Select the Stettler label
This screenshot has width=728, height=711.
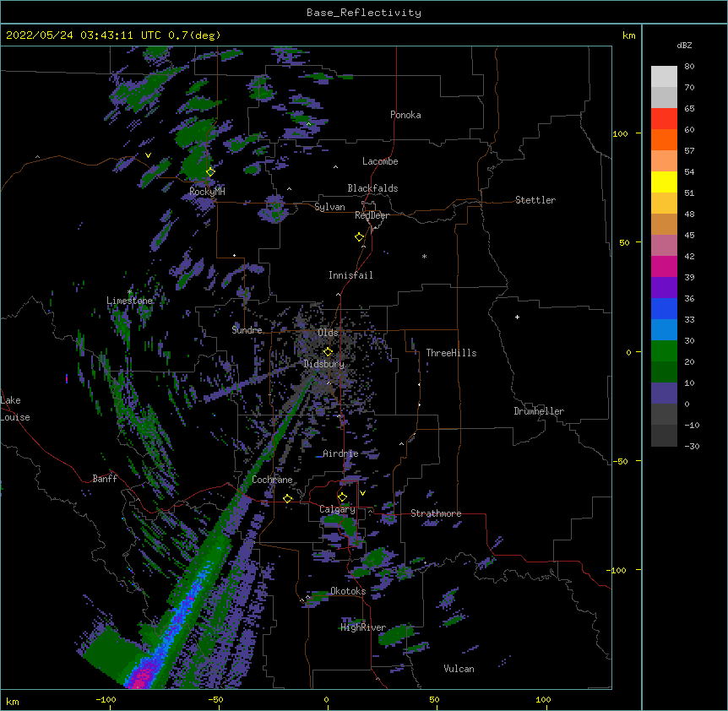click(x=535, y=200)
